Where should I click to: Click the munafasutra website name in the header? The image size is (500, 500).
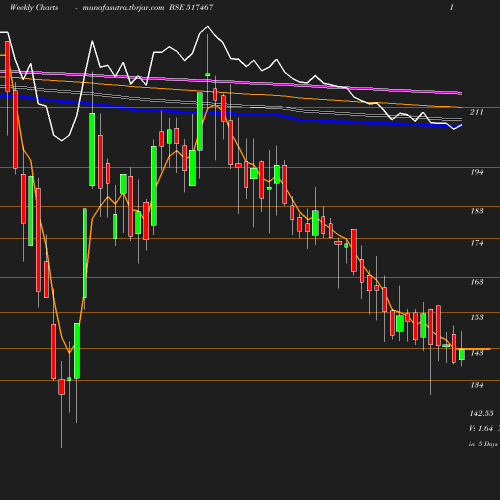pos(123,7)
